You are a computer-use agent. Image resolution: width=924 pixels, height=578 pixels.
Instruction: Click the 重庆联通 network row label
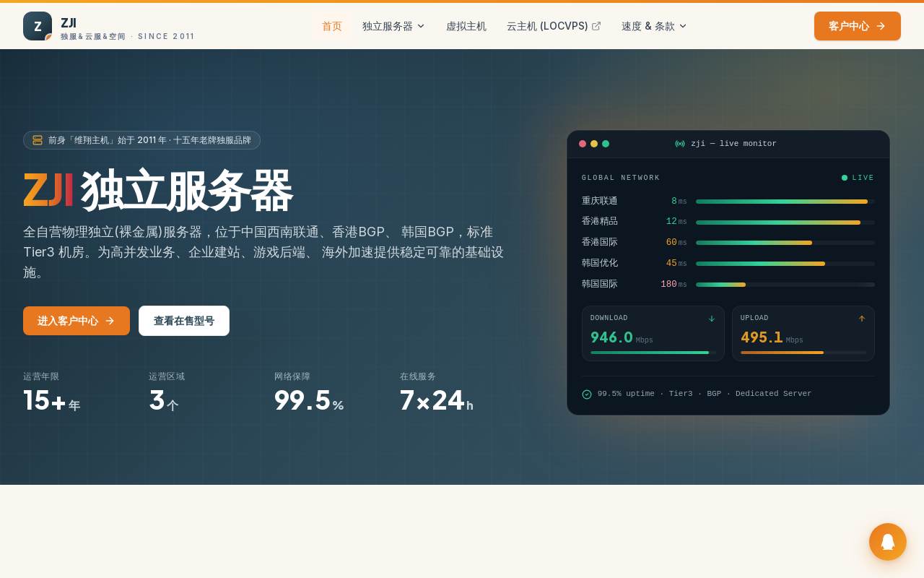[x=600, y=201]
